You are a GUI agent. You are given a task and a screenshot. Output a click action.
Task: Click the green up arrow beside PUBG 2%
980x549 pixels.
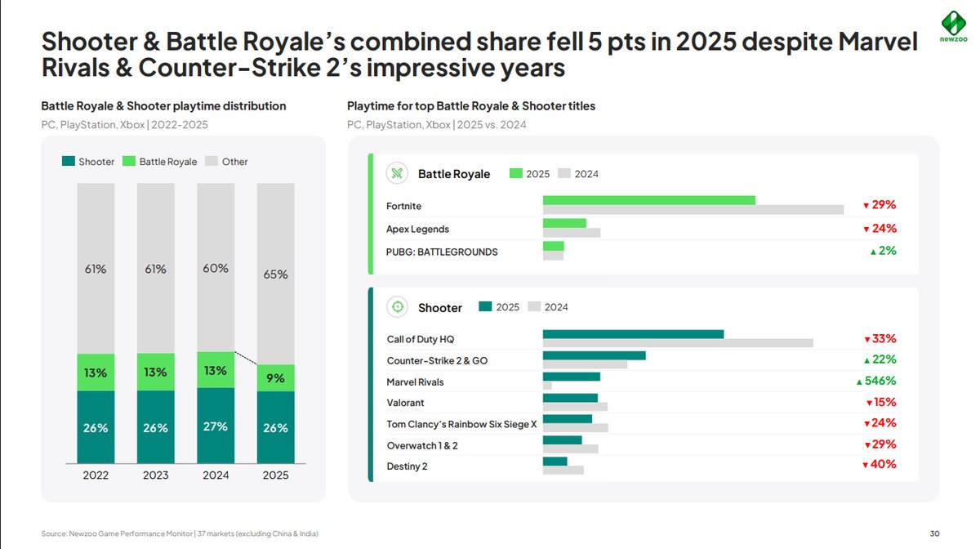(x=873, y=252)
